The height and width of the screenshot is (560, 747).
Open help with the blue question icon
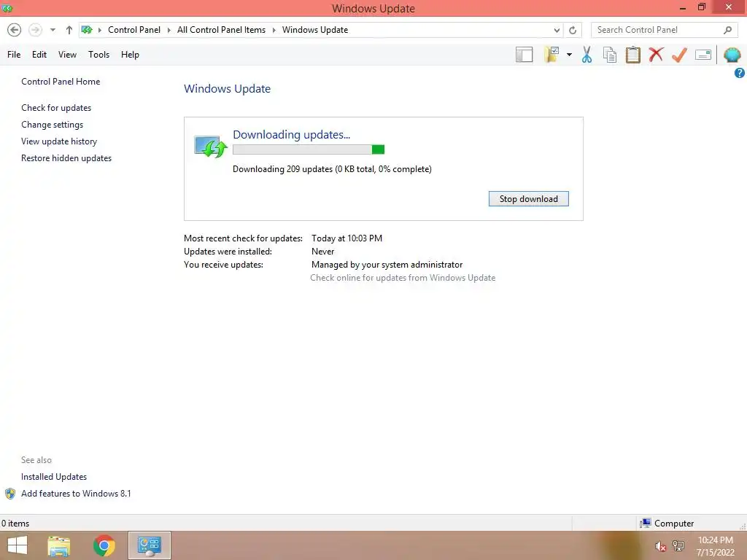pos(740,73)
